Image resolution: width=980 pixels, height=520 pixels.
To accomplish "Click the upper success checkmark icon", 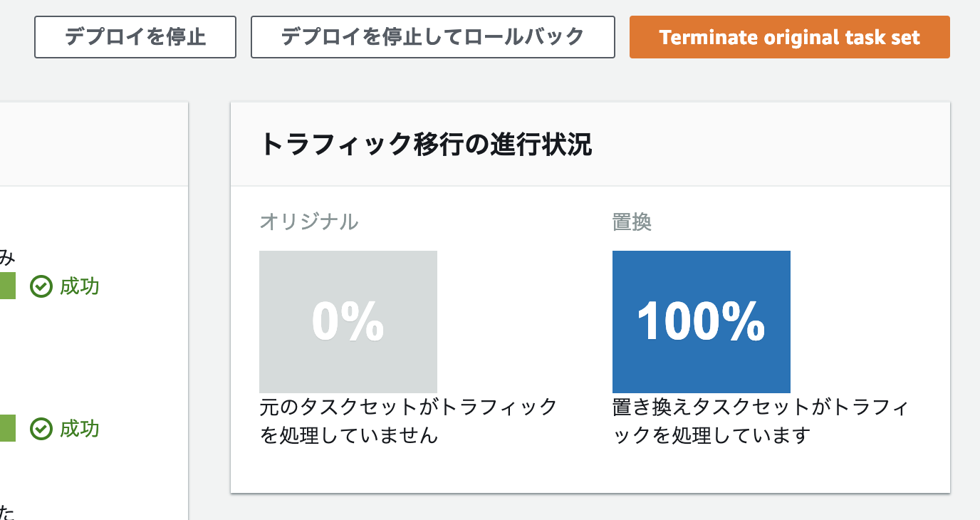I will 41,287.
